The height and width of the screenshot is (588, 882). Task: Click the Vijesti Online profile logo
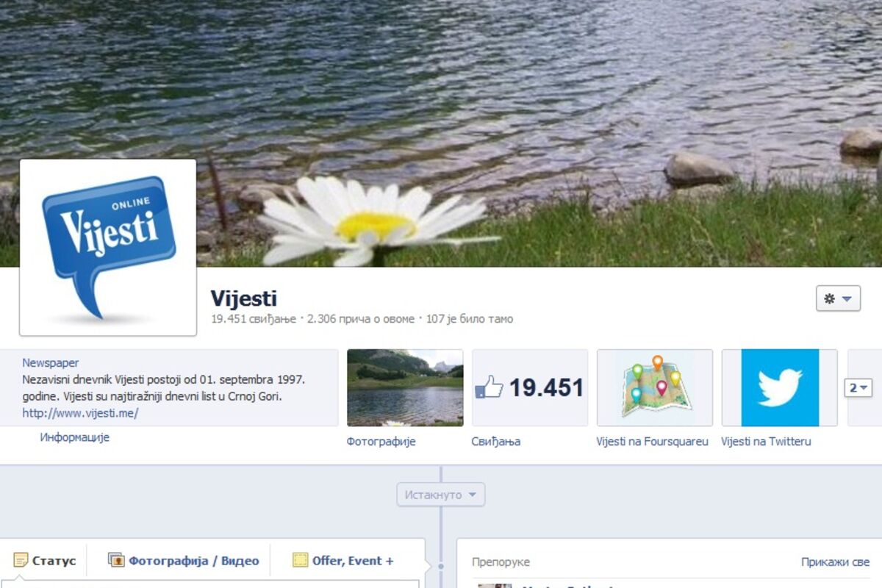(108, 247)
